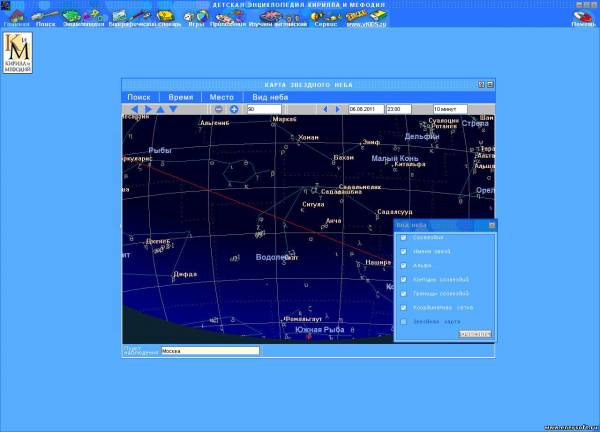The width and height of the screenshot is (600, 432).
Task: Click the help icon in star map title bar
Action: click(481, 85)
